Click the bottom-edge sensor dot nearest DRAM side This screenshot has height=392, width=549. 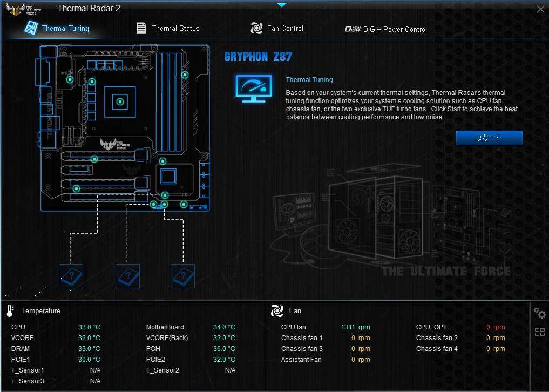(184, 204)
